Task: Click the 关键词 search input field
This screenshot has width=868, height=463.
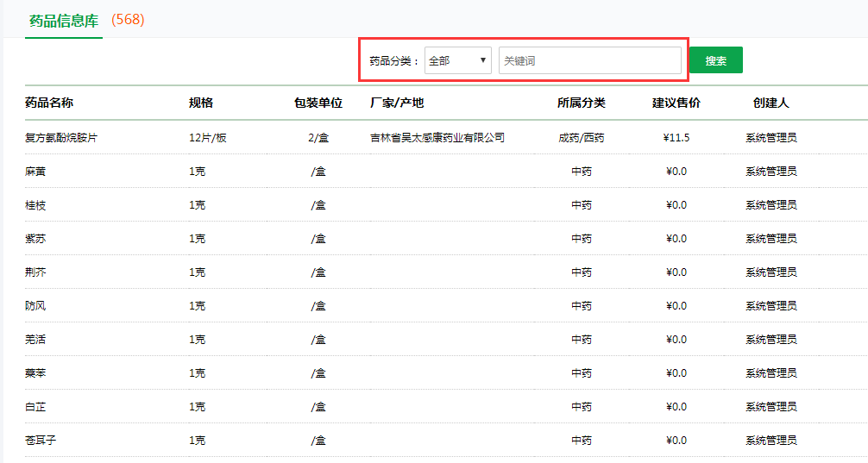Action: pos(589,60)
